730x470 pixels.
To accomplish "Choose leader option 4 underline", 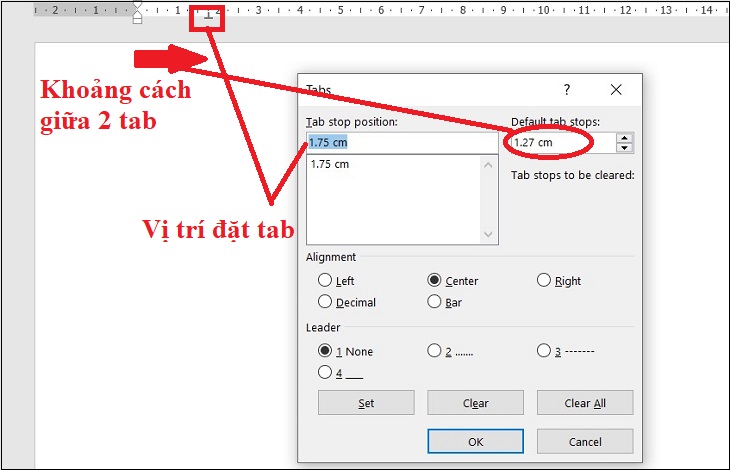I will click(x=325, y=372).
